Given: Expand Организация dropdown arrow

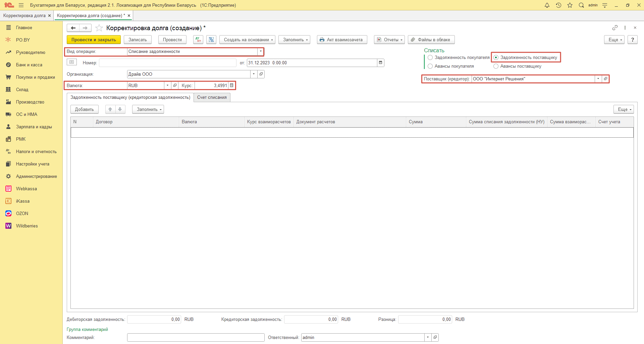Looking at the screenshot, I should tap(254, 74).
